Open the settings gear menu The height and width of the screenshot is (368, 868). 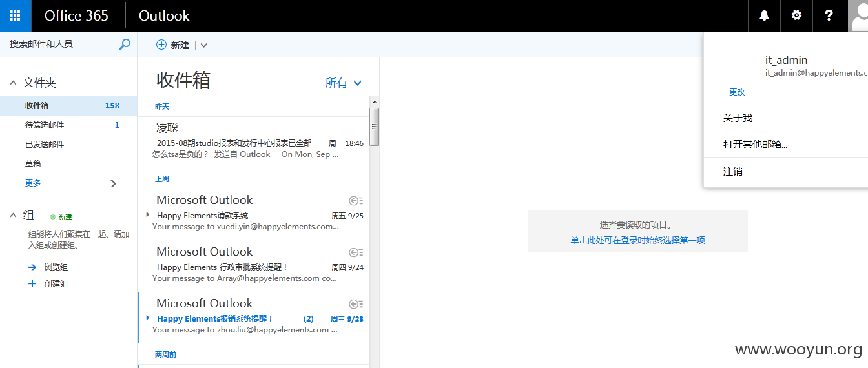(796, 15)
